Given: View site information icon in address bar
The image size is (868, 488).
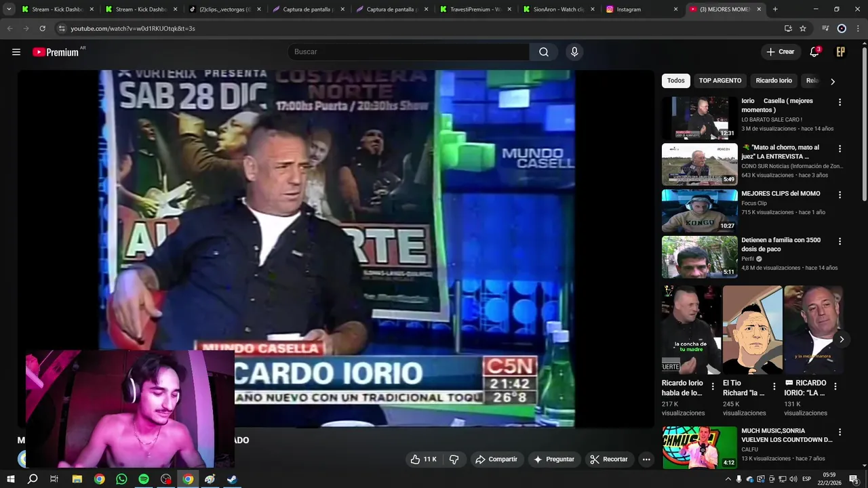Looking at the screenshot, I should [62, 28].
